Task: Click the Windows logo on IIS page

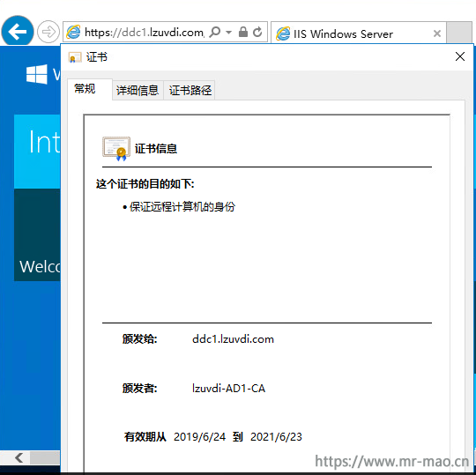Action: 37,74
